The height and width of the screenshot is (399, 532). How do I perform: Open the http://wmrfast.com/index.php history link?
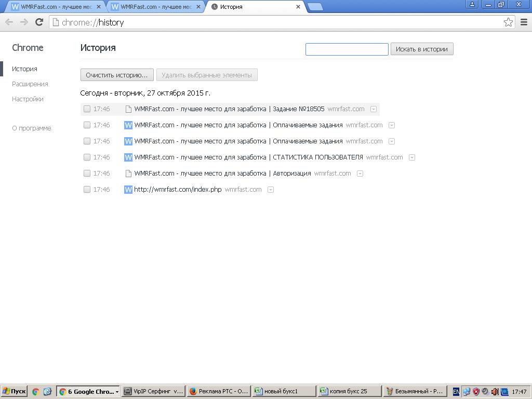pyautogui.click(x=178, y=190)
